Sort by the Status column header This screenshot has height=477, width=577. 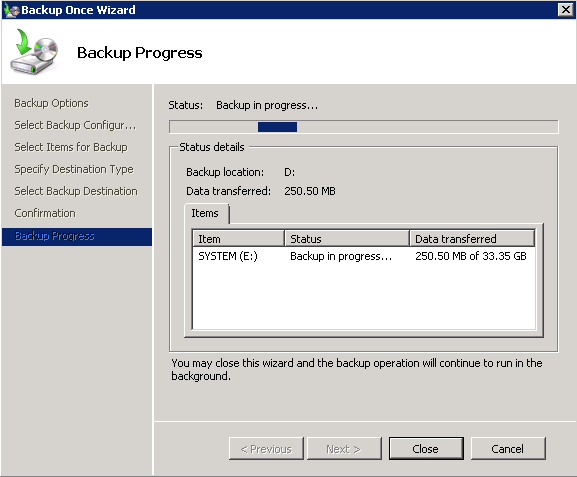click(x=347, y=239)
